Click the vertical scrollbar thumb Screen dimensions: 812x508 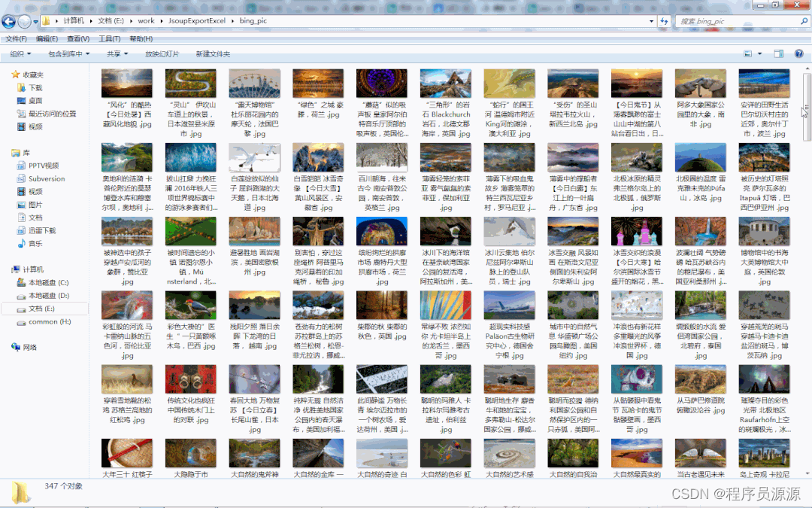pos(807,108)
